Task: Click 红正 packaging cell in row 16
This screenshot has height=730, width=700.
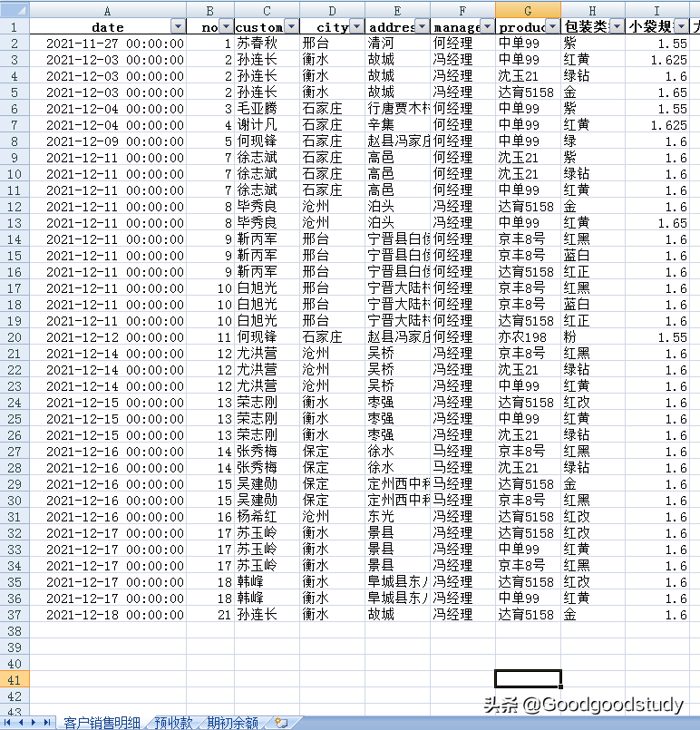Action: pyautogui.click(x=593, y=272)
